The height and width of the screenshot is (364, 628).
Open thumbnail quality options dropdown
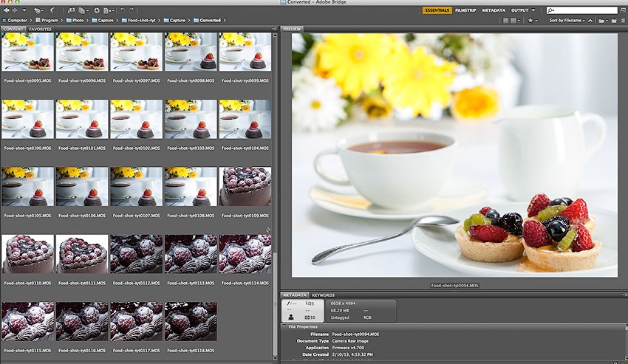pyautogui.click(x=515, y=20)
